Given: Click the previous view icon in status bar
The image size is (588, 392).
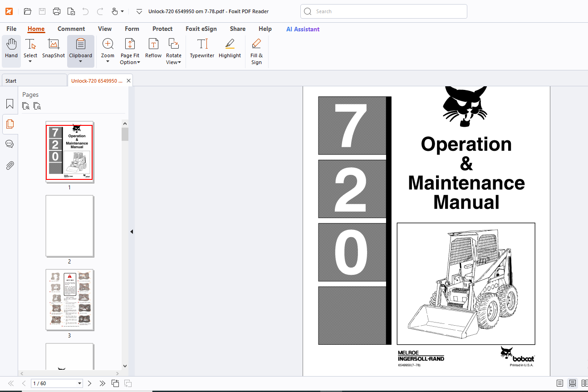Looking at the screenshot, I should (x=115, y=383).
